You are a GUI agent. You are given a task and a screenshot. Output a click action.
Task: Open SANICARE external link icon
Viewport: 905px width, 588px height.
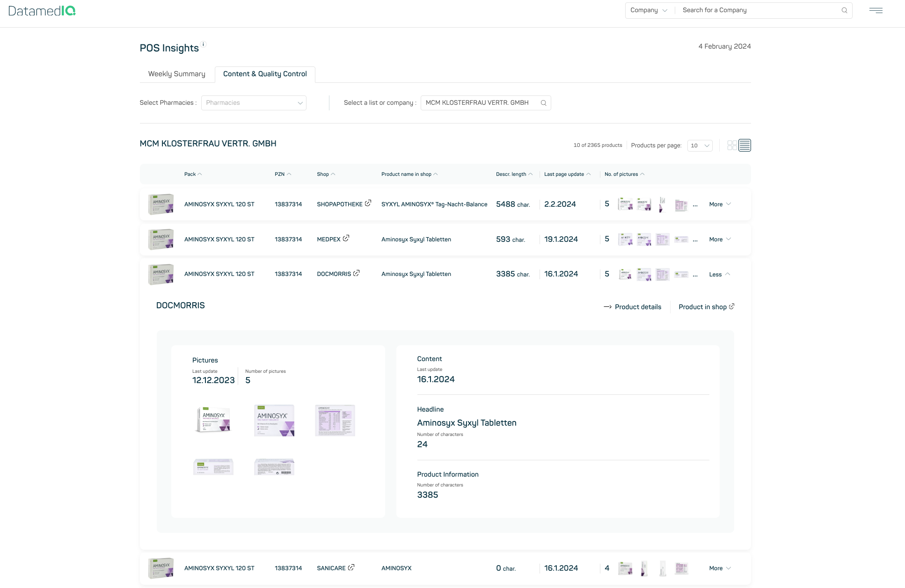351,567
